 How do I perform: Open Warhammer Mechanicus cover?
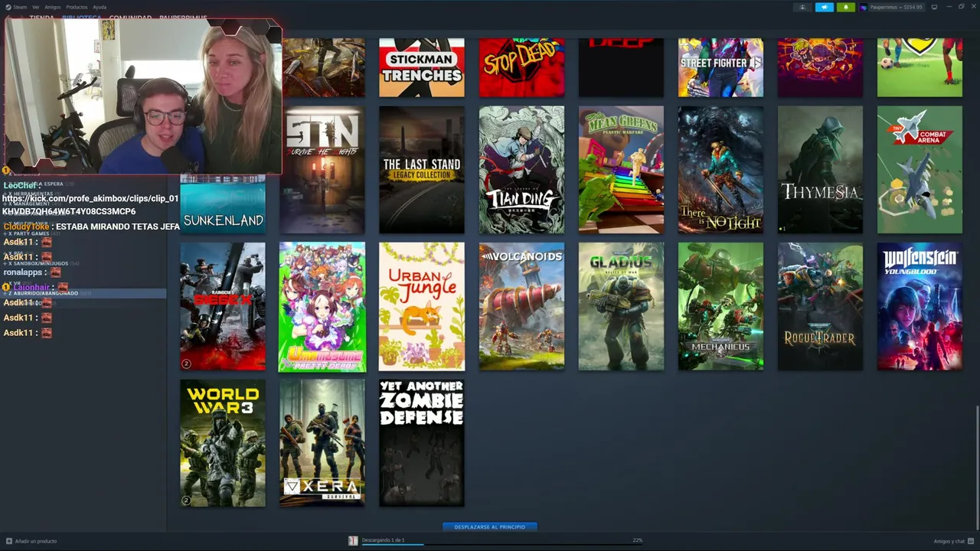[x=720, y=306]
